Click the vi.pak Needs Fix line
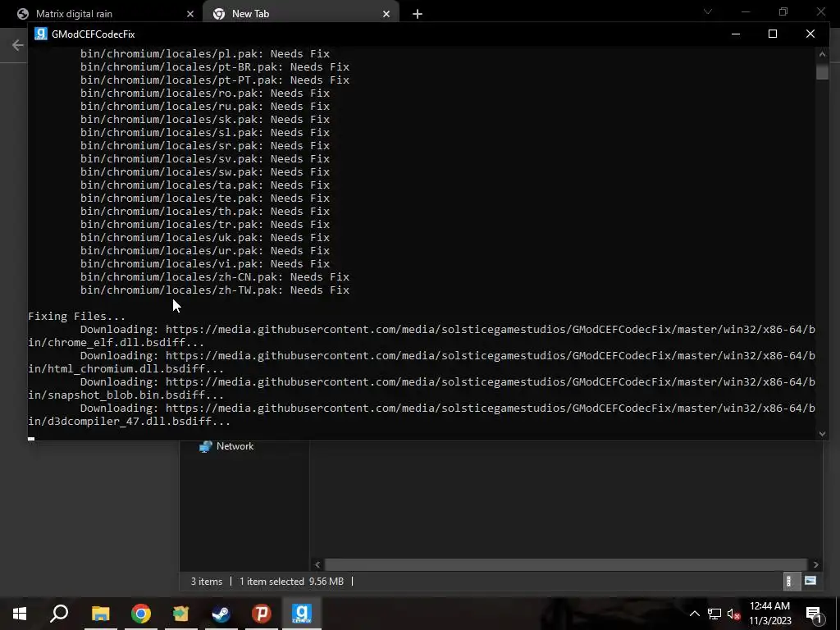Screen dimensions: 840x630 point(205,263)
